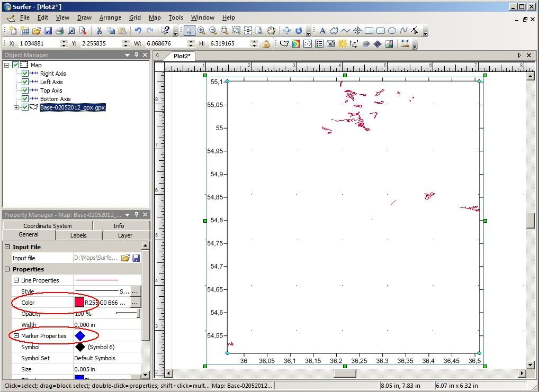Click the X position input field
This screenshot has height=392, width=539.
40,43
